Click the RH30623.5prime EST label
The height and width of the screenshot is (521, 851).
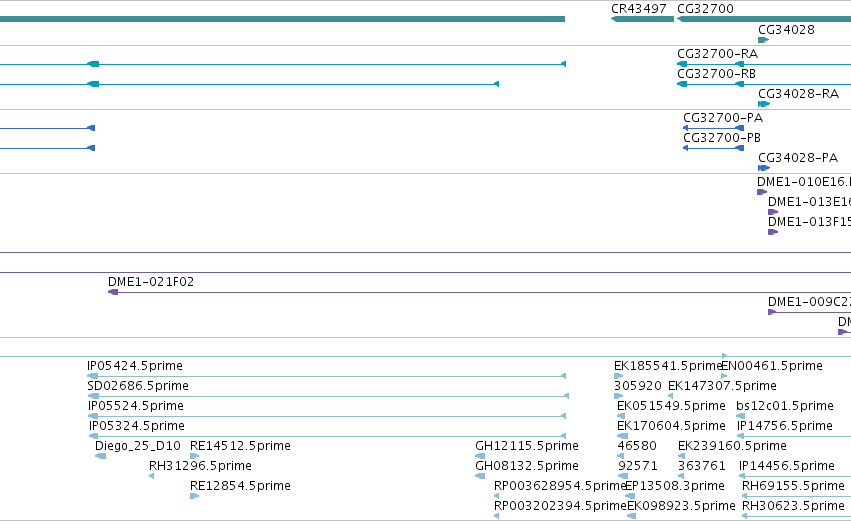tap(793, 506)
